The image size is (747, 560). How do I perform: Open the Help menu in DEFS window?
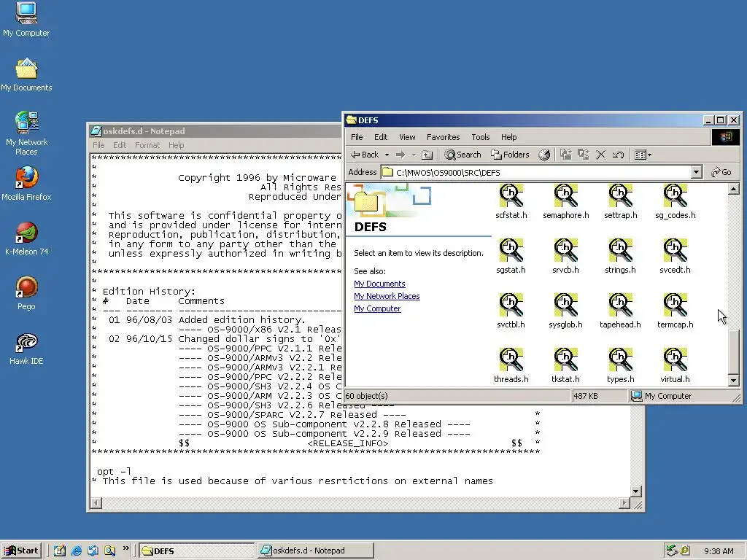[x=508, y=137]
